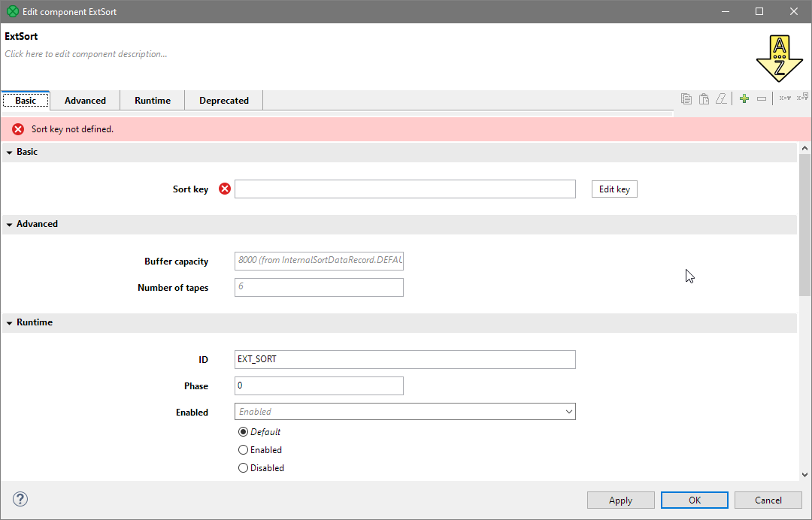Click the green plus add icon
Viewport: 812px width, 520px height.
pyautogui.click(x=744, y=99)
